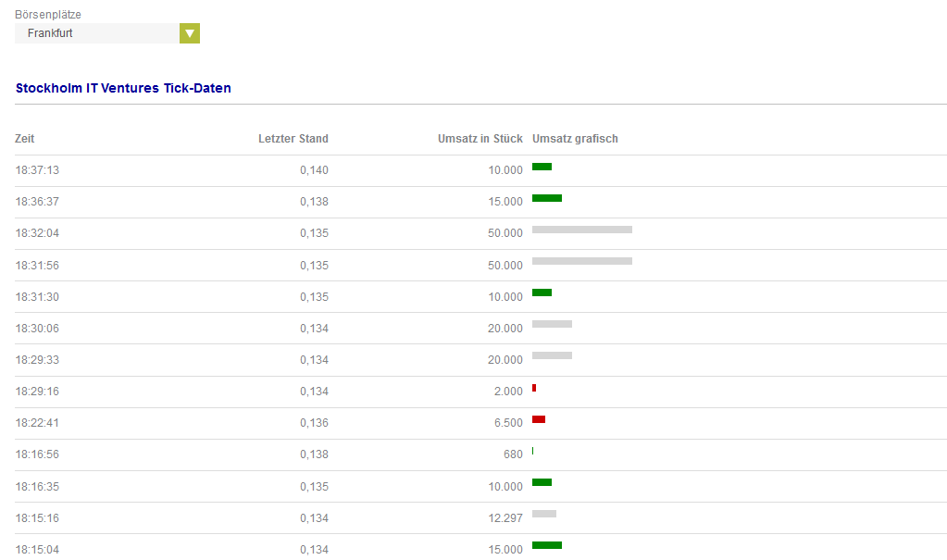Click price 0,136 in 18:22:41 row

click(x=314, y=423)
